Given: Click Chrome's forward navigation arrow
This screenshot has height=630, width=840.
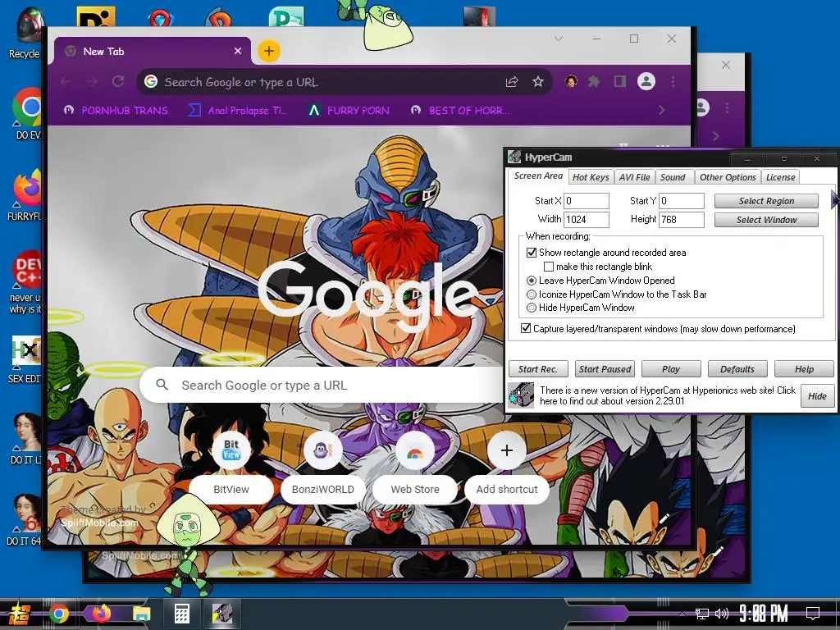Looking at the screenshot, I should pyautogui.click(x=92, y=81).
